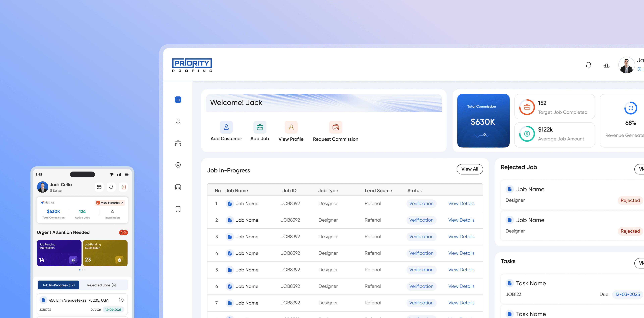Tap the rocket icon on purple card
The image size is (644, 318).
(73, 260)
